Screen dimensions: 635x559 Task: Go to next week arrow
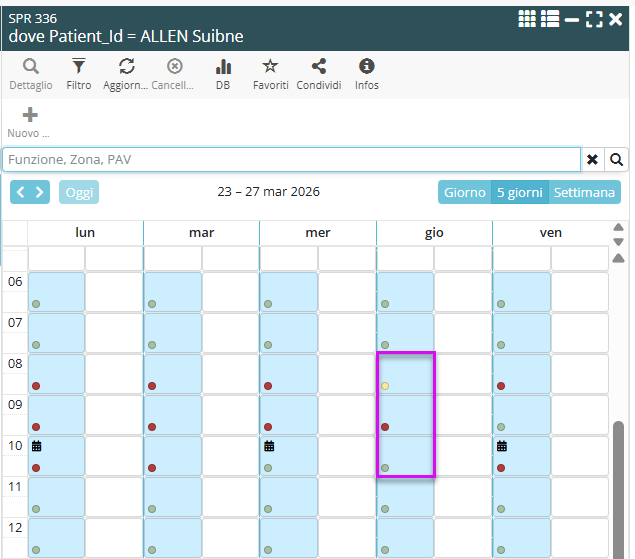(40, 192)
